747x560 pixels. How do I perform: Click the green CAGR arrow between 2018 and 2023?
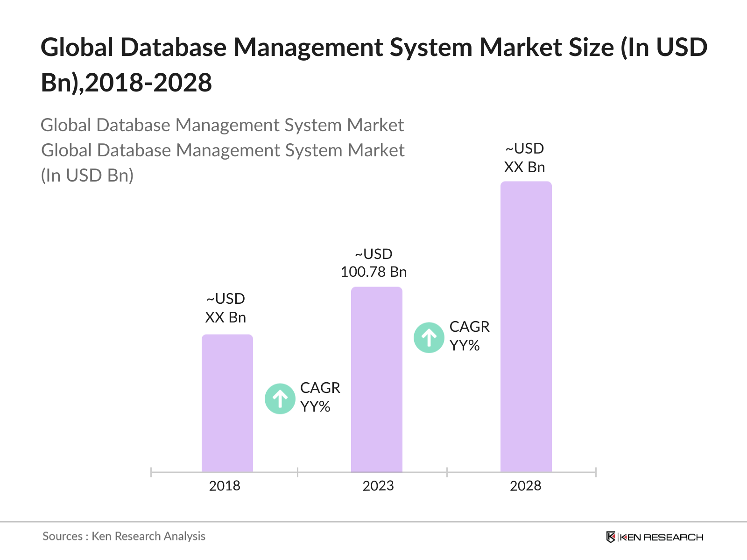pyautogui.click(x=280, y=399)
